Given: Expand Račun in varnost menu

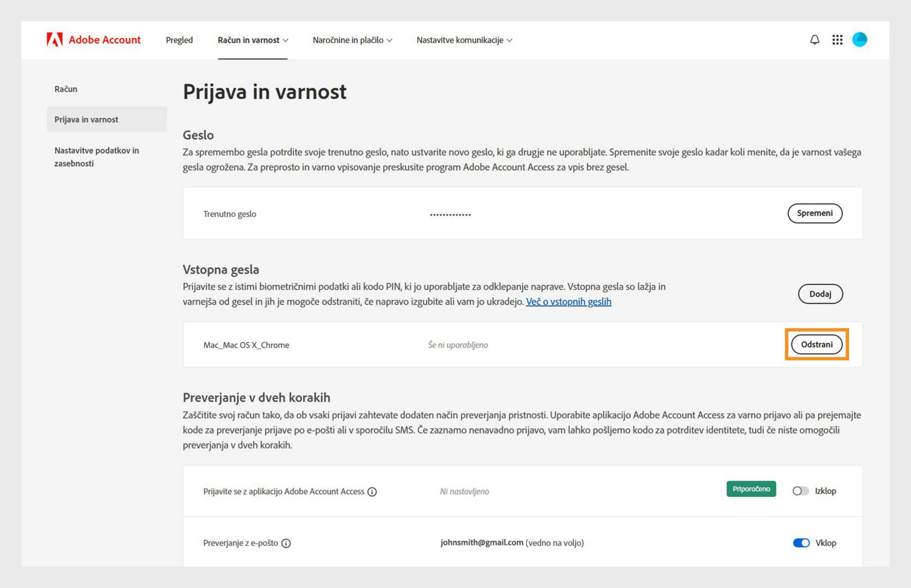Looking at the screenshot, I should [252, 40].
